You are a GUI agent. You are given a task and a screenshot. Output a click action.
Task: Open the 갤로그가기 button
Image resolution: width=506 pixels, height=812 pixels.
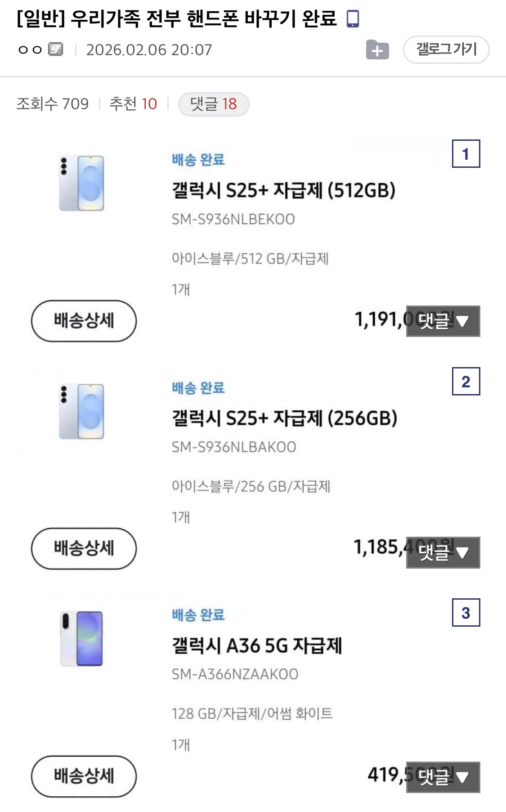pyautogui.click(x=446, y=49)
